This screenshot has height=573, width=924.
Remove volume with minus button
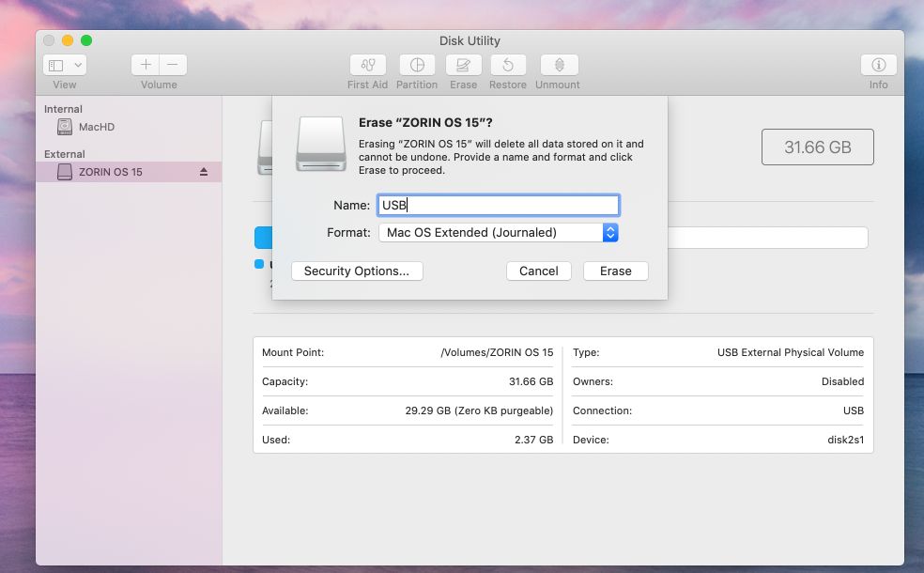(173, 65)
